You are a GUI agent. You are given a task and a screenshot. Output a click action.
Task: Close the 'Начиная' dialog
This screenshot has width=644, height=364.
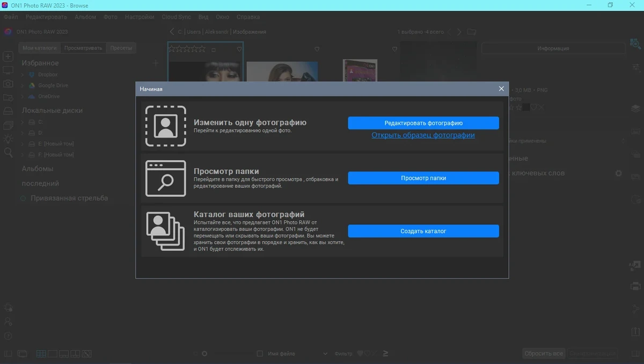pyautogui.click(x=501, y=89)
